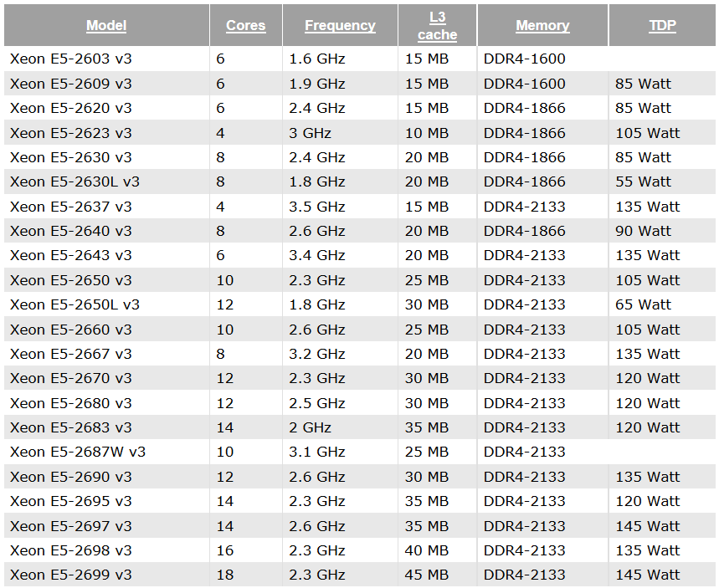
Task: Click the 3.1 GHz frequency value
Action: pos(317,452)
